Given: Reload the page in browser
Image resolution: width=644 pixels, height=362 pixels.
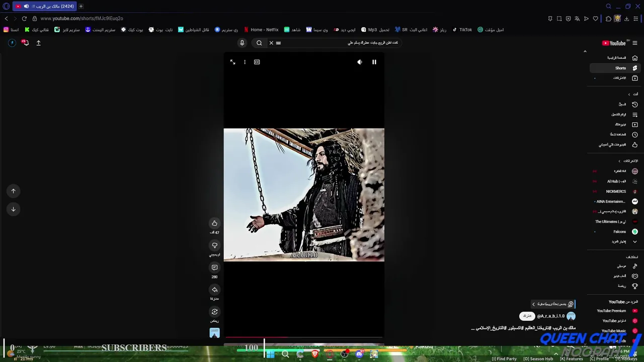Looking at the screenshot, I should tap(24, 19).
